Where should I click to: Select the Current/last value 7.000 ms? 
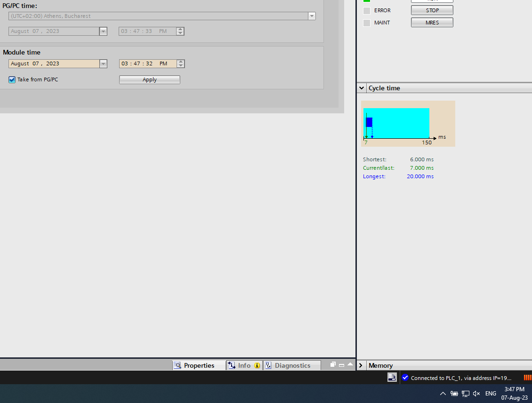click(x=422, y=168)
